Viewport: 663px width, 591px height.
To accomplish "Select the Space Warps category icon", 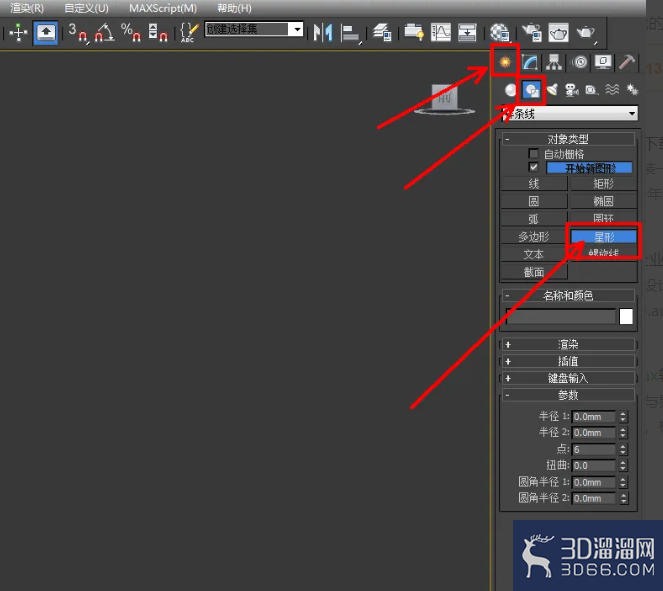I will click(612, 90).
